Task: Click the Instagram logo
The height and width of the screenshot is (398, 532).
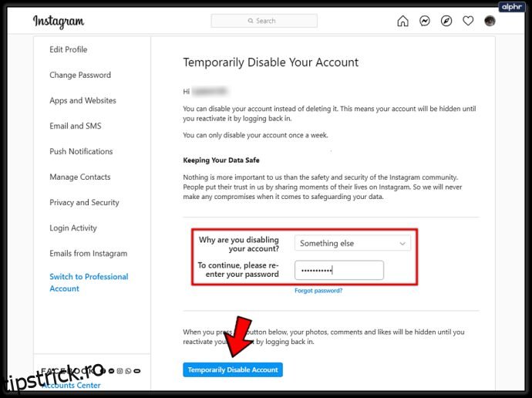Action: [59, 22]
